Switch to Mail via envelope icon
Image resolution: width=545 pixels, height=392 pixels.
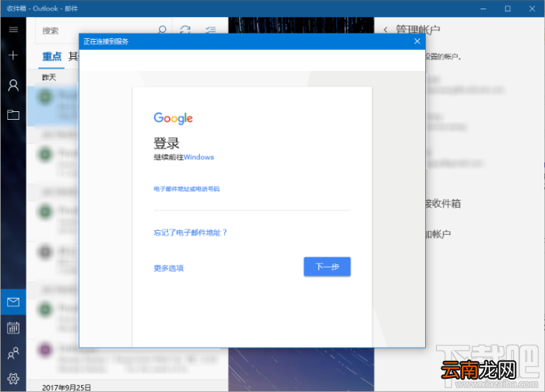(x=13, y=302)
